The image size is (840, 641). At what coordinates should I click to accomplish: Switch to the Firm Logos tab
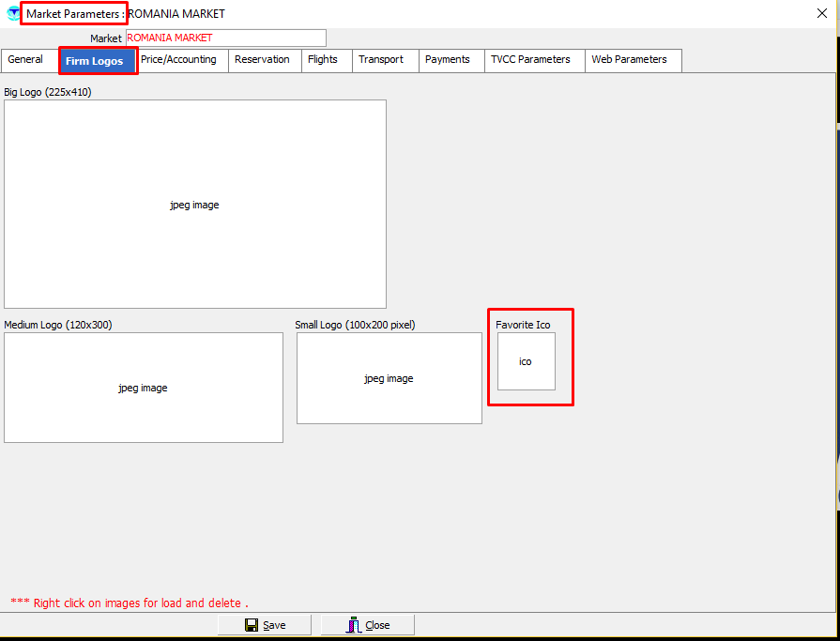pyautogui.click(x=95, y=61)
